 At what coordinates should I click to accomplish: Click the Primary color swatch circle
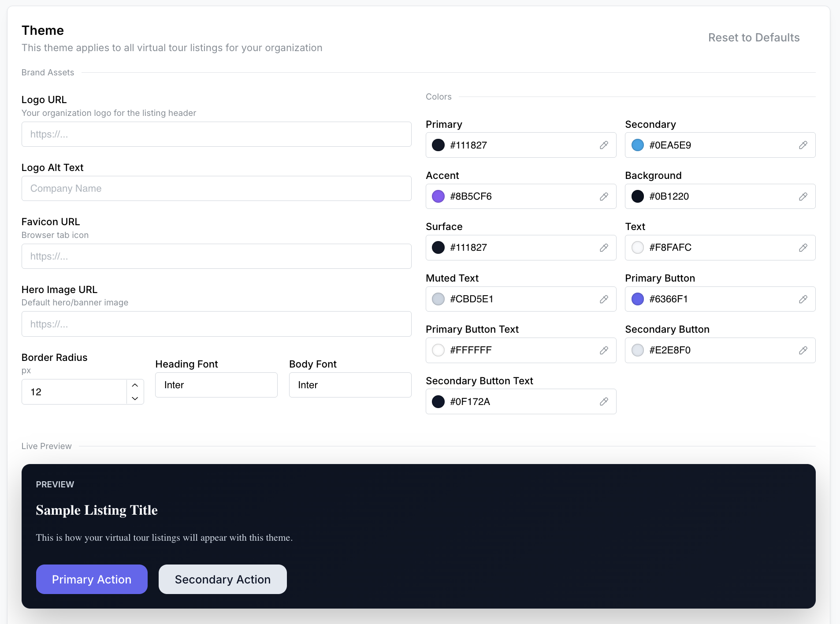pyautogui.click(x=439, y=145)
